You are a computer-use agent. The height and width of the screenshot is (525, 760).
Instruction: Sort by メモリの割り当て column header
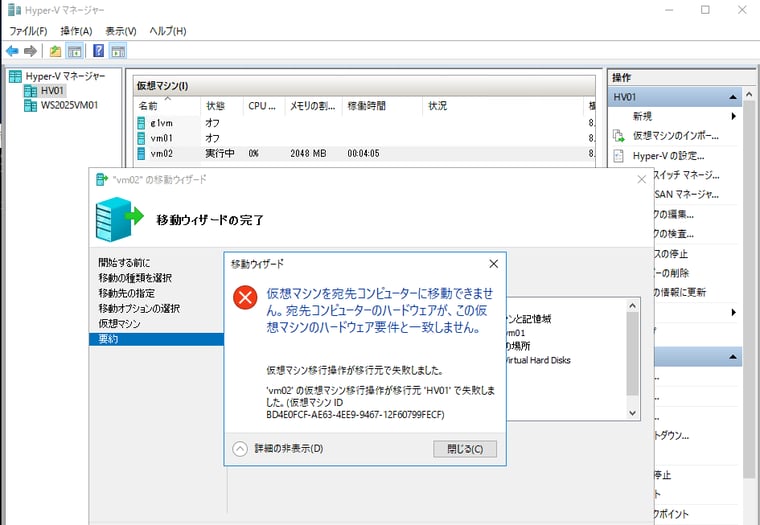[x=313, y=106]
